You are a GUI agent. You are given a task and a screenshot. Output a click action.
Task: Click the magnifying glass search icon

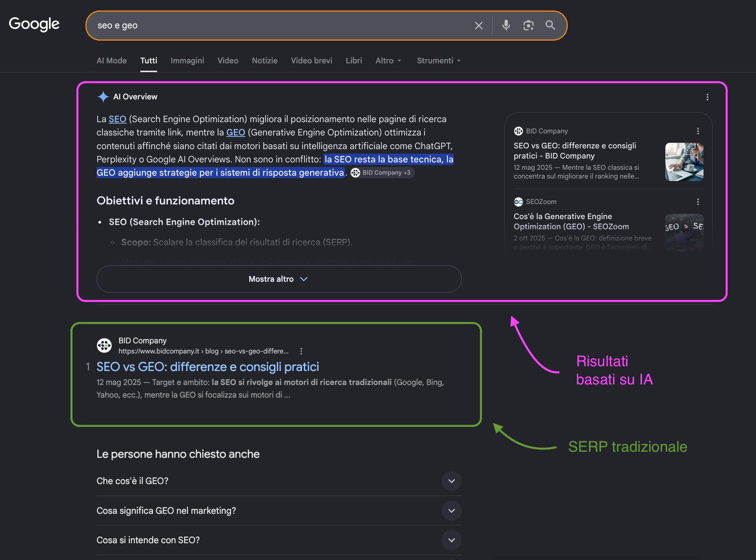[x=550, y=25]
